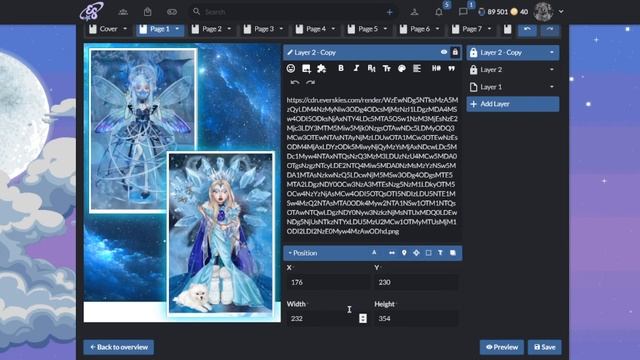Insert a heading with H# icon
640x360 pixels.
pos(436,68)
